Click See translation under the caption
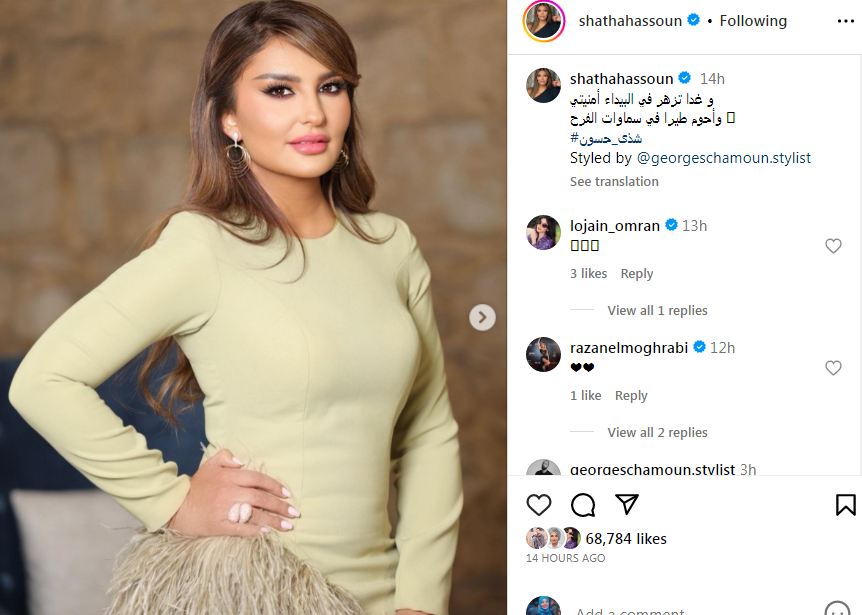 click(614, 181)
